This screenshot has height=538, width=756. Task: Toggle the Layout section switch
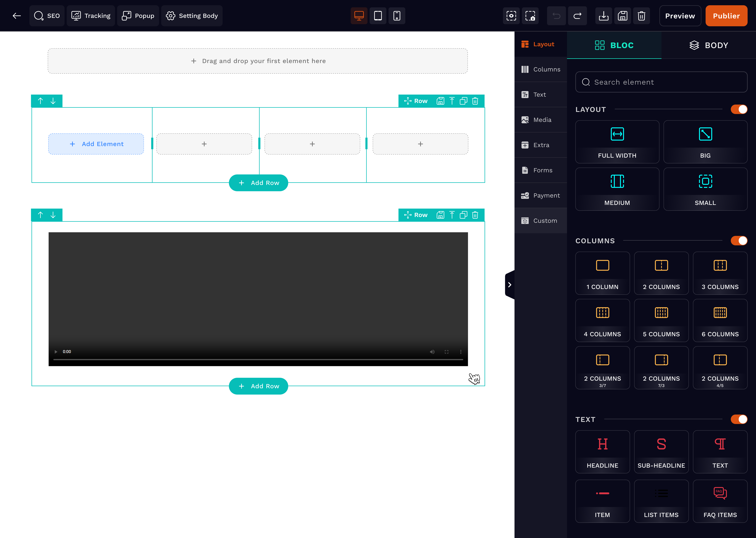click(739, 109)
